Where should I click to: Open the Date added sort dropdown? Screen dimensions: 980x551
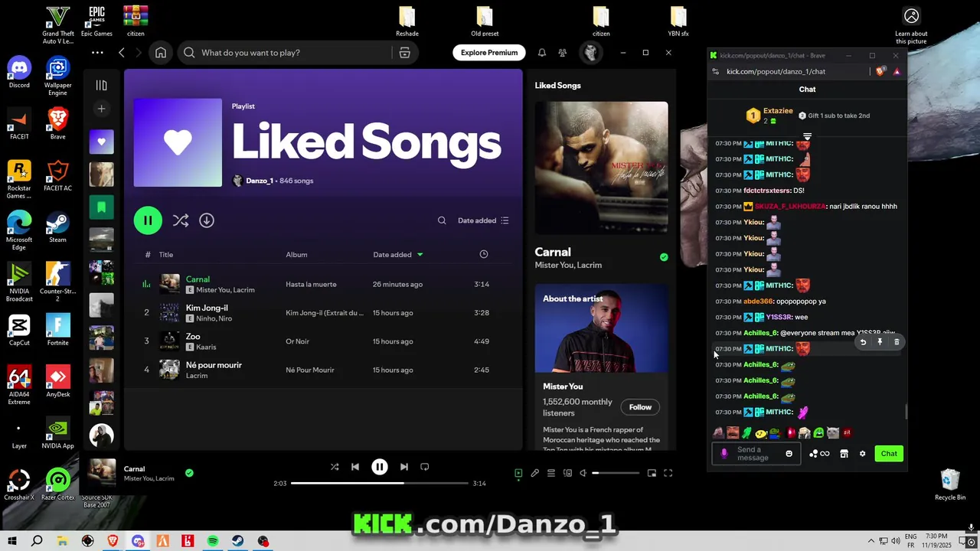pos(483,220)
